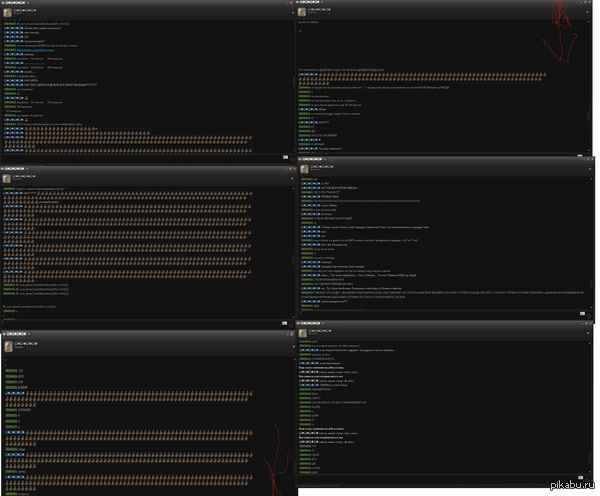Click send icon in bottom-right chat window
Image resolution: width=600 pixels, height=496 pixels.
click(580, 478)
